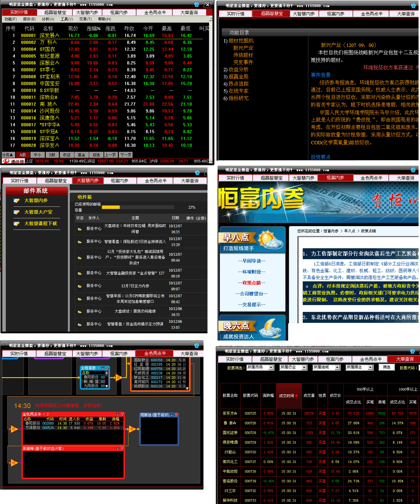Open the 分类▲ category selector in the quotes window
This screenshot has width=420, height=504.
coord(8,155)
